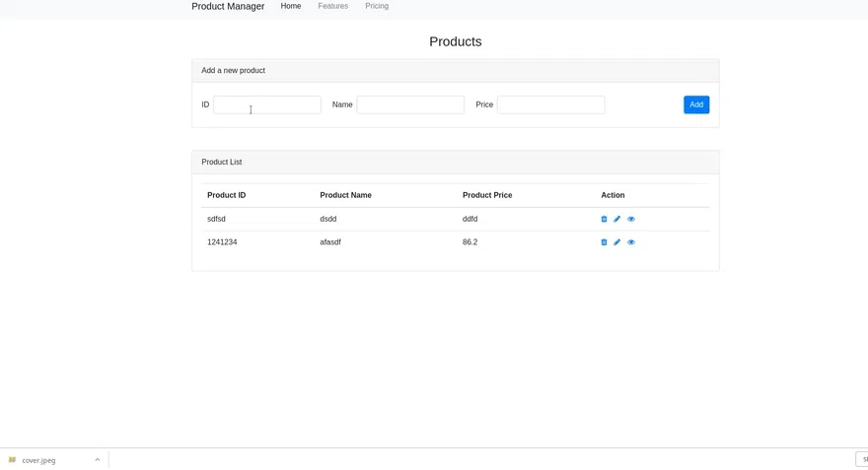This screenshot has height=470, width=868.
Task: Delete product 1241234 using trash icon
Action: point(604,242)
